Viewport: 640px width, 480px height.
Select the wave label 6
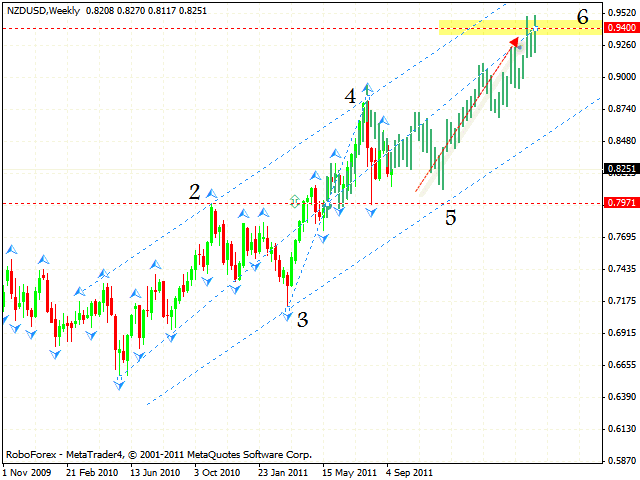point(582,17)
